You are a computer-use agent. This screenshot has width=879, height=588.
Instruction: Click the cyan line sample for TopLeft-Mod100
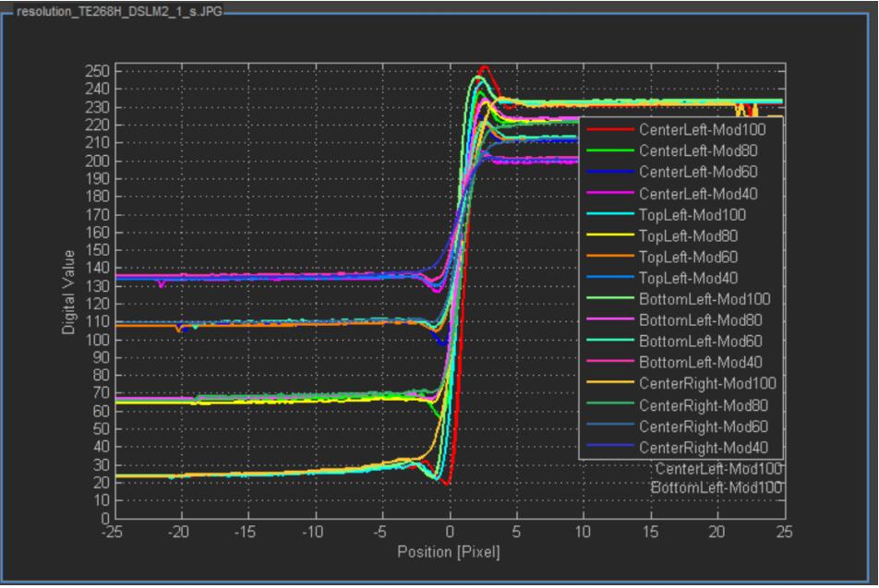click(608, 215)
